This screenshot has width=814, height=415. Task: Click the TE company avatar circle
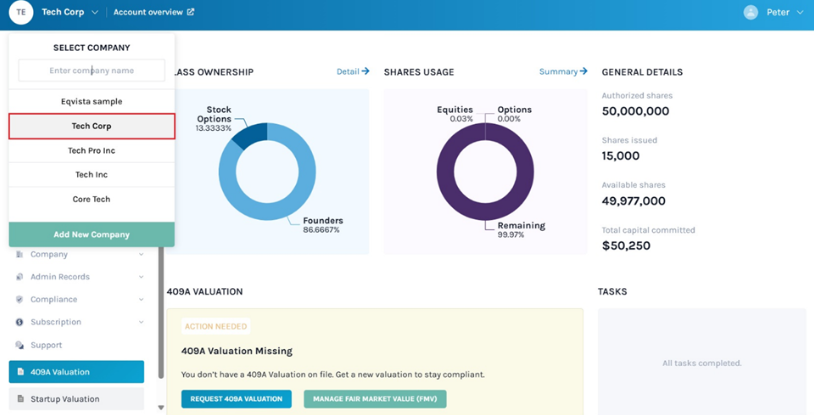(x=21, y=12)
